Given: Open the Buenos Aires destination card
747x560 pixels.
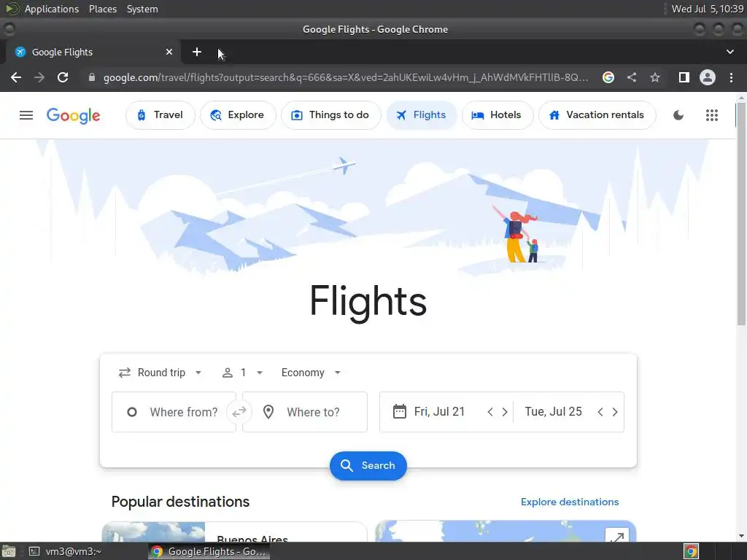Looking at the screenshot, I should click(x=234, y=532).
